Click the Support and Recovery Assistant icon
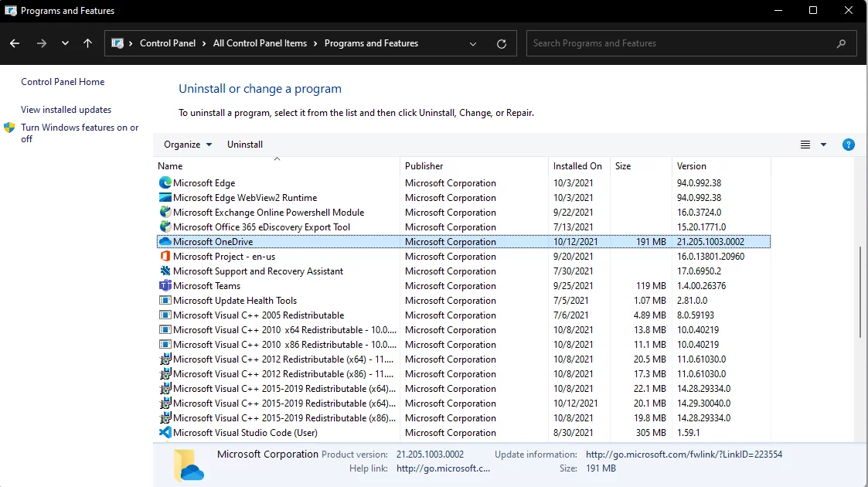The height and width of the screenshot is (487, 868). (x=165, y=271)
